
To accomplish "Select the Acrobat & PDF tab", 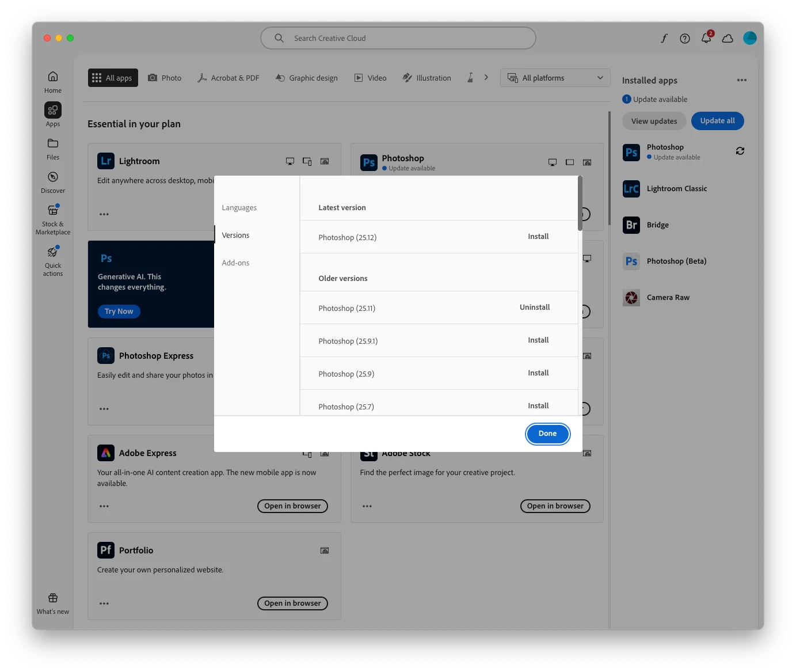I will pos(228,78).
